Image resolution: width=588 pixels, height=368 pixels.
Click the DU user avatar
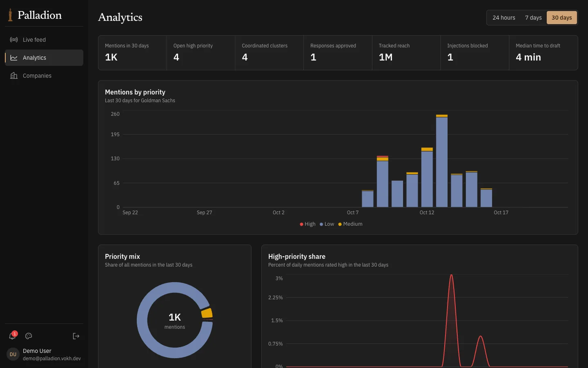pos(13,354)
